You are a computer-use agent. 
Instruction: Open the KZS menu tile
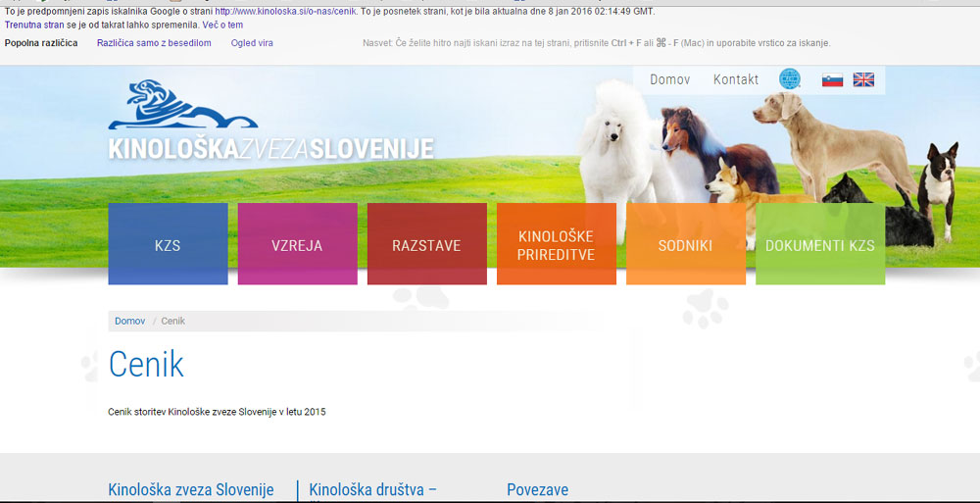[x=169, y=244]
